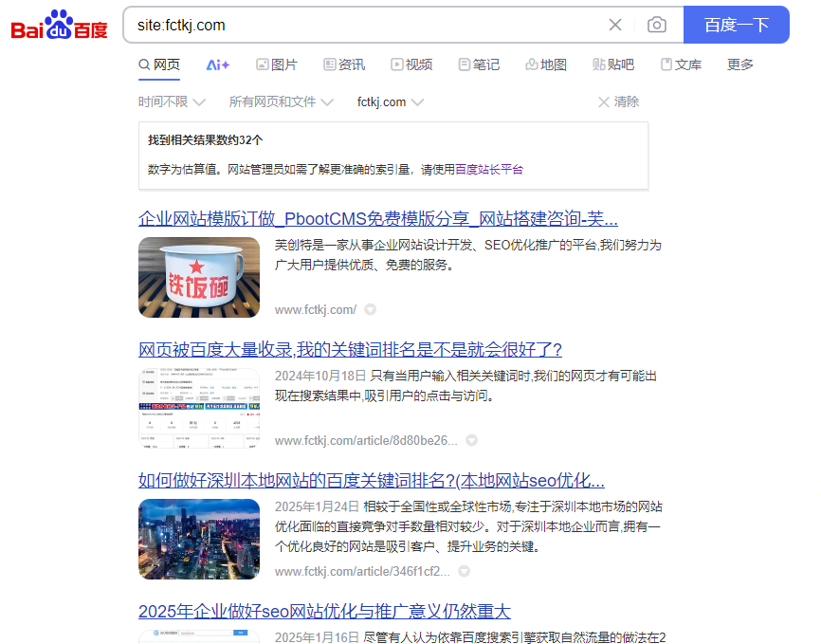
Task: Open result 2025年企业做好seo网站优化与推广意义仍然重大
Action: [324, 612]
